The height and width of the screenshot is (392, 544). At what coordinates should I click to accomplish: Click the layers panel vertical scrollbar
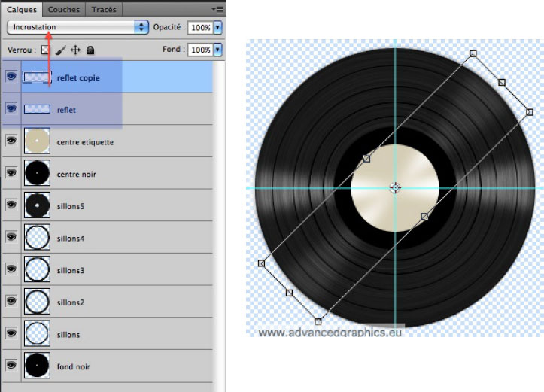click(219, 226)
